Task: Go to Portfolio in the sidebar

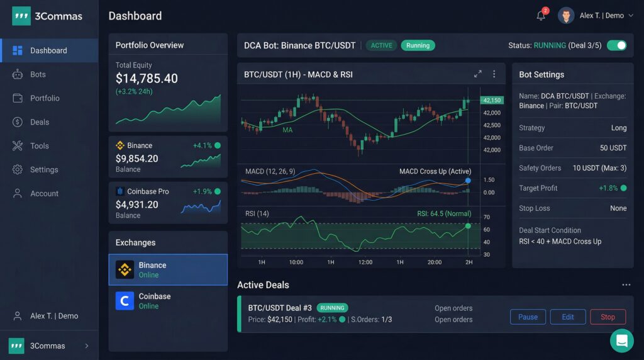Action: (49, 98)
